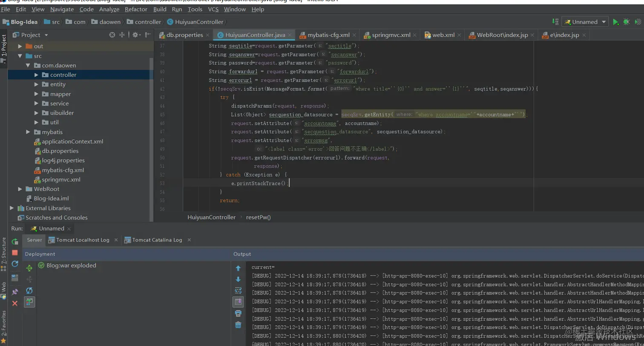Toggle the Z: Structure tool window
Image resolution: width=644 pixels, height=346 pixels.
coord(4,254)
